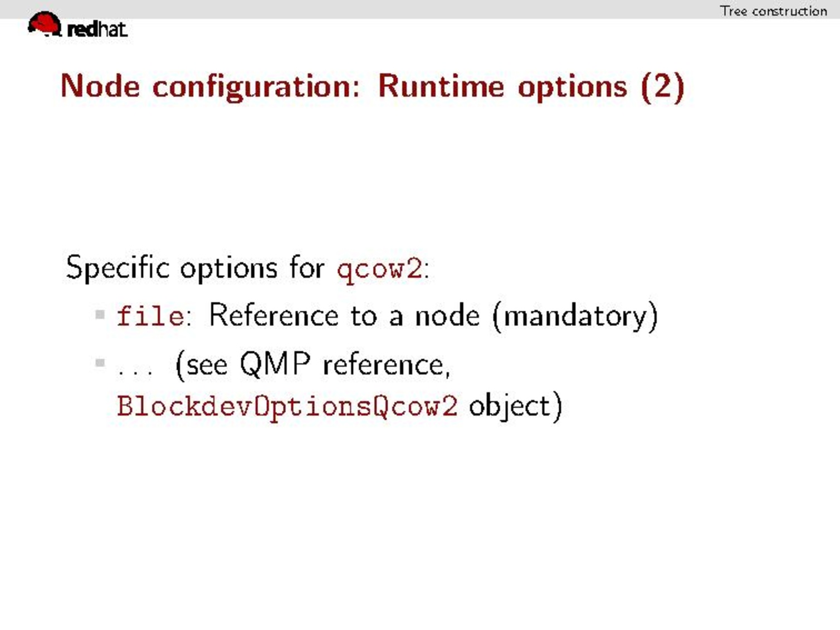Click the word (see in the second bullet
The width and height of the screenshot is (840, 630).
coord(201,365)
